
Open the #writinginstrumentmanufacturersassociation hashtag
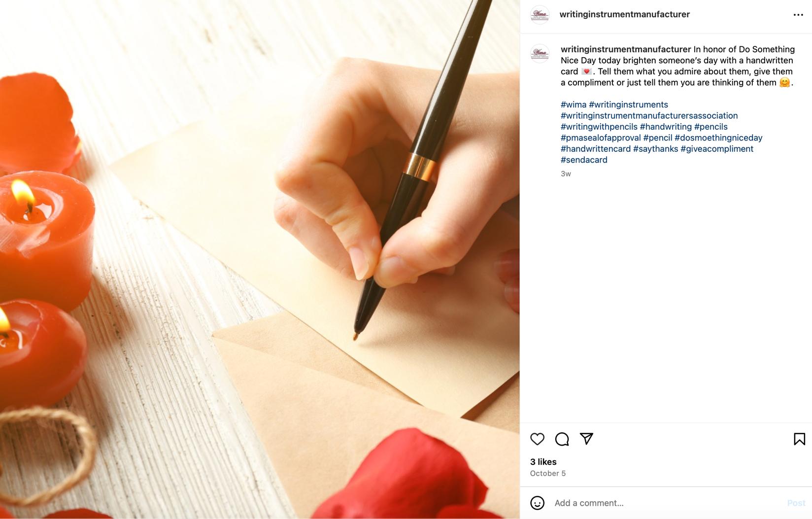(x=649, y=115)
